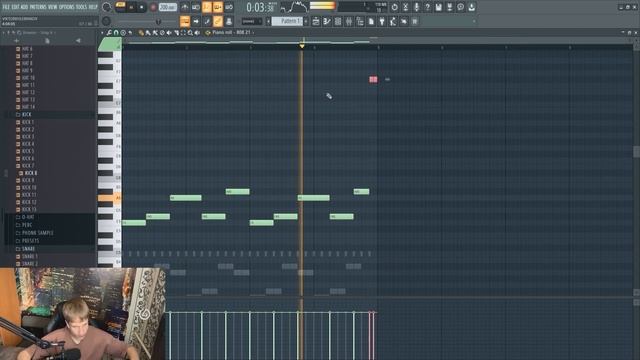Click the red Record button
Screen dimensions: 640x360
point(153,7)
